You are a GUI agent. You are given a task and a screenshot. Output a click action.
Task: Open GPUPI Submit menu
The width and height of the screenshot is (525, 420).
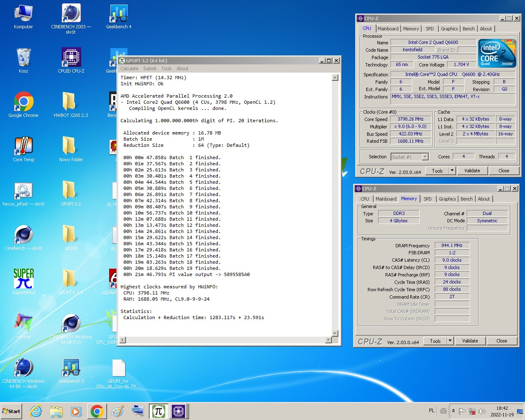[x=150, y=68]
